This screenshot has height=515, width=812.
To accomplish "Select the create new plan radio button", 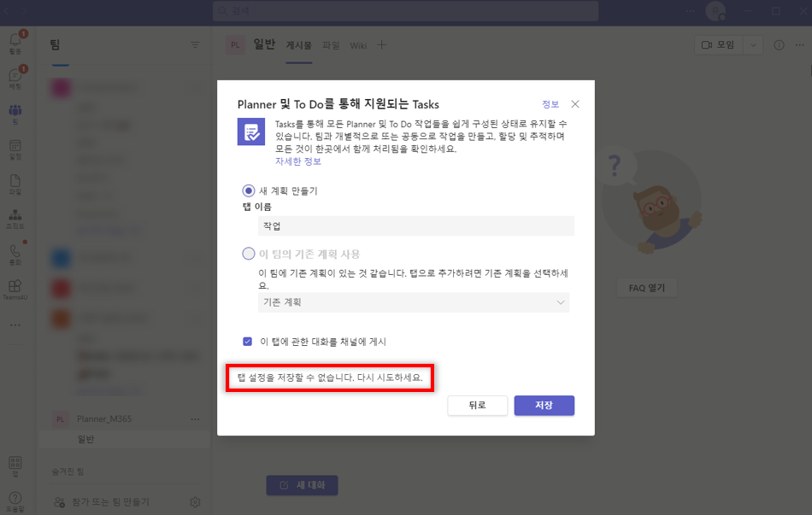I will (x=249, y=191).
